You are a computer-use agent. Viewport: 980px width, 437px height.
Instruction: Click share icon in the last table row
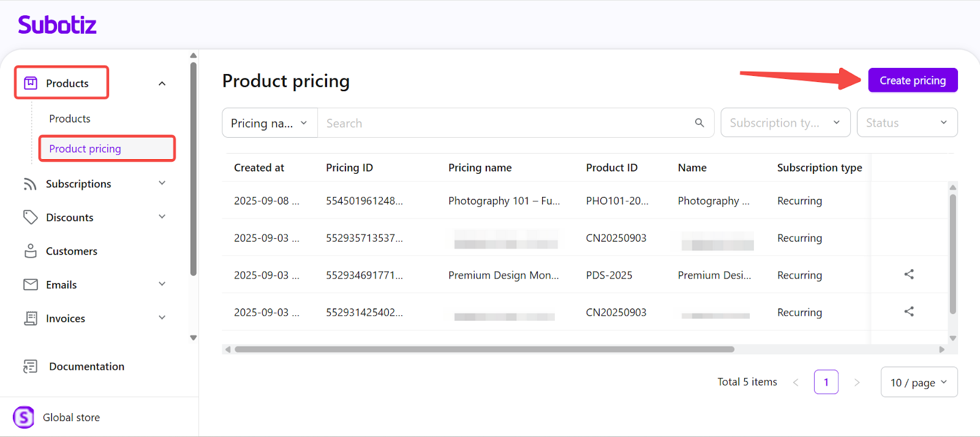click(909, 312)
